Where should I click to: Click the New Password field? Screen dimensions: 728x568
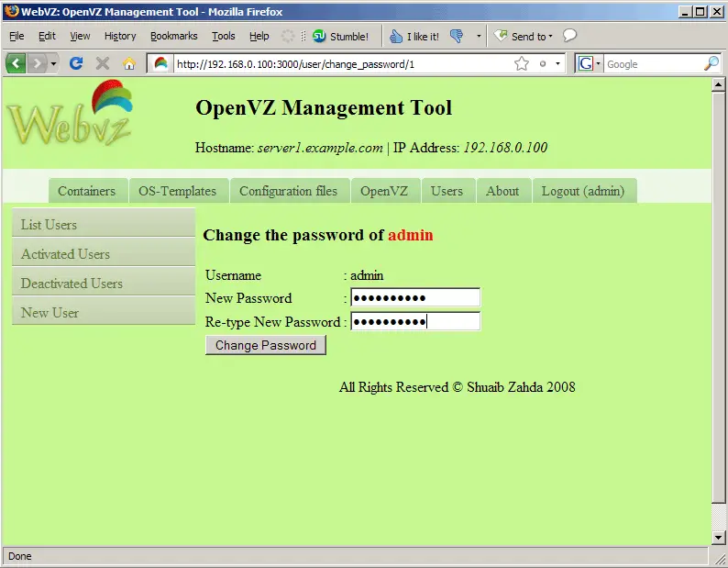[415, 297]
